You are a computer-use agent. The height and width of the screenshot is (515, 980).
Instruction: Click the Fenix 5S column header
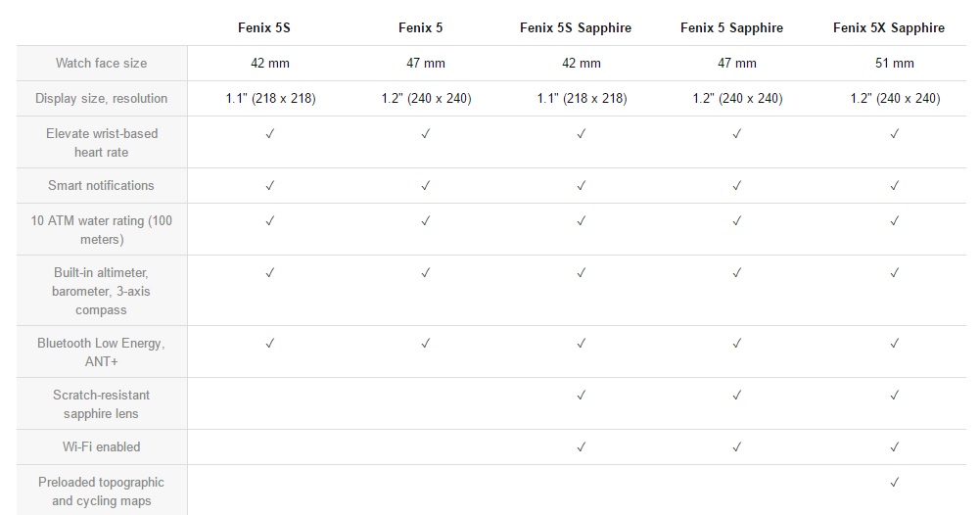tap(263, 27)
